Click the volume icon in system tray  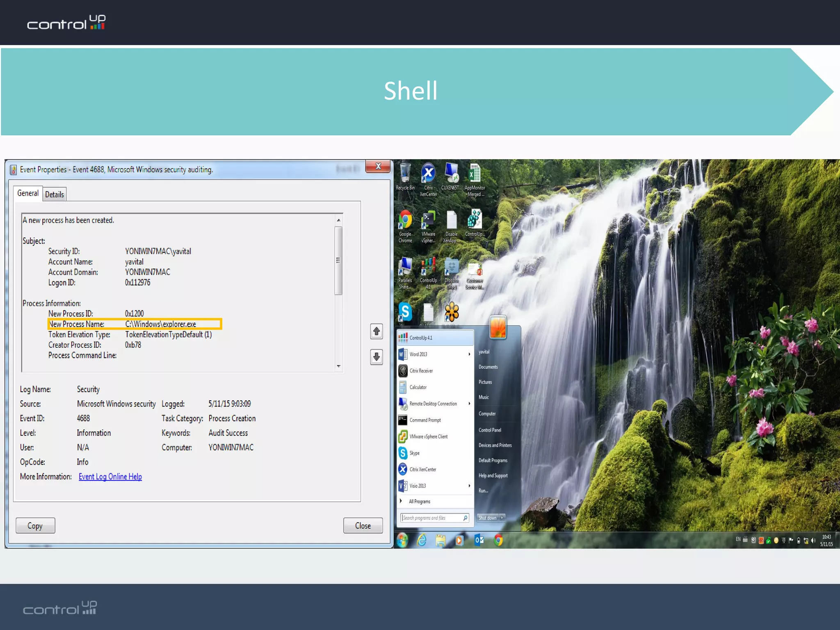[x=813, y=541]
